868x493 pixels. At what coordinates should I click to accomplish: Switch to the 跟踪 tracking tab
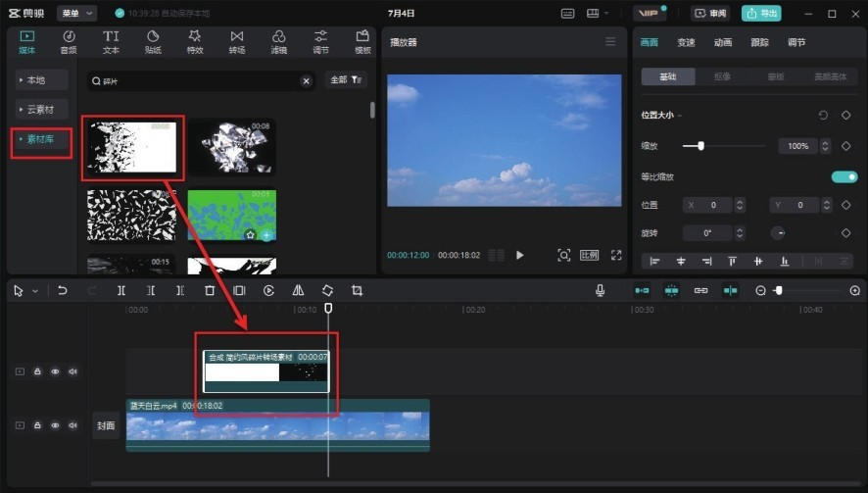tap(759, 42)
